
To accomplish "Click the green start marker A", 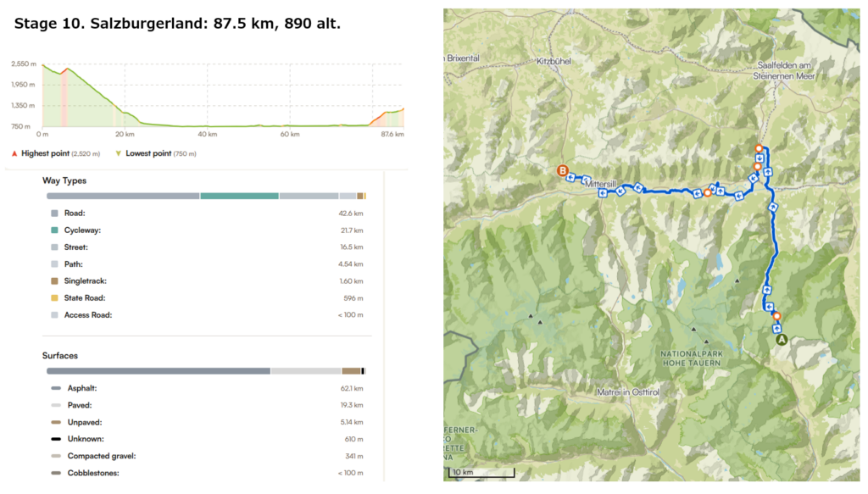I will pos(782,339).
